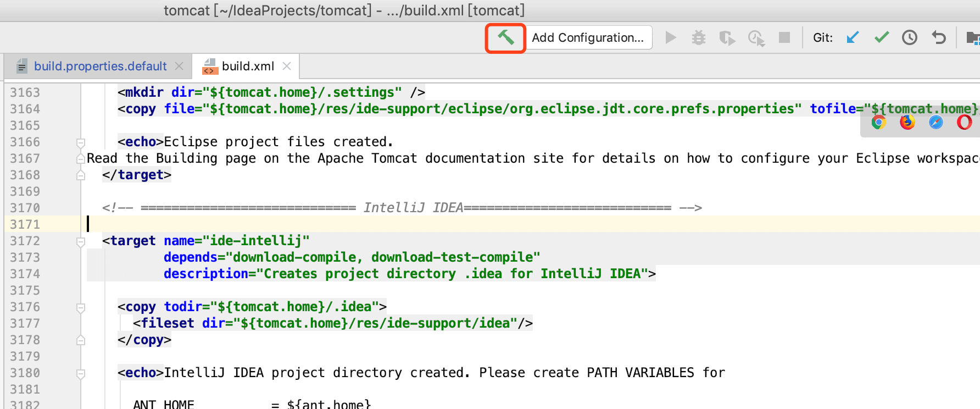Open preview in Safari browser icon
This screenshot has height=409, width=980.
(936, 122)
